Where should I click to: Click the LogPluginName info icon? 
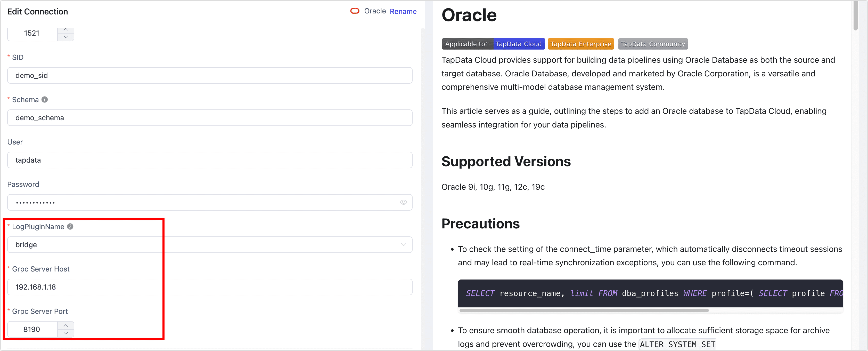point(70,227)
